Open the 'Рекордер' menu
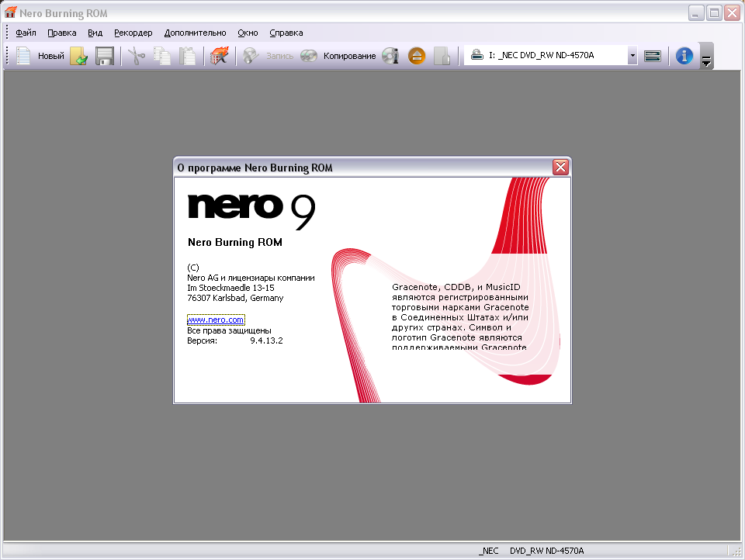Viewport: 745px width, 560px height. [133, 33]
